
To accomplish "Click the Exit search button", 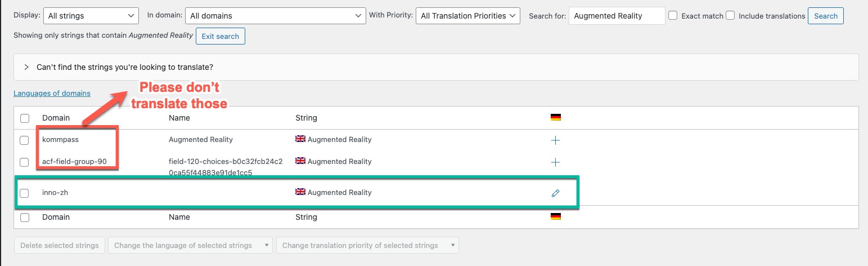I will coord(220,36).
